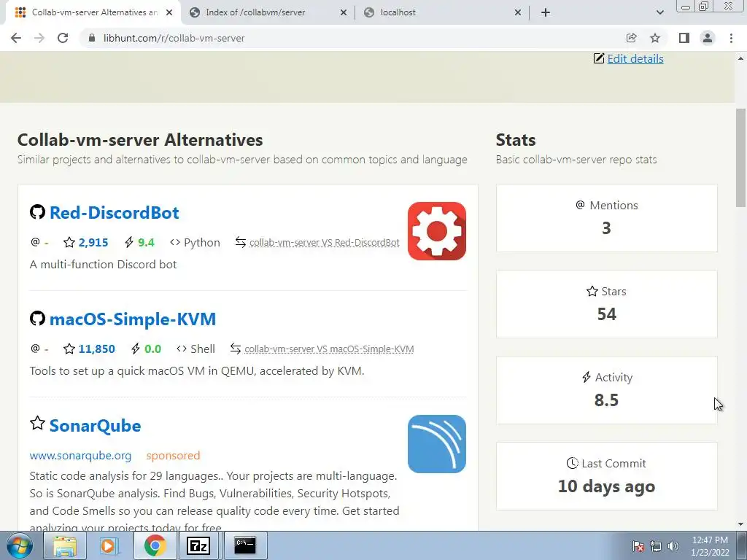747x560 pixels.
Task: Click Chrome icon in taskbar
Action: (x=155, y=545)
